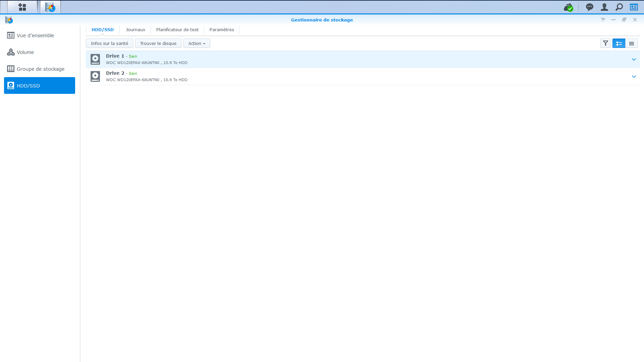Click the Storage Manager window title icon
Screen dimensions: 644x362
pyautogui.click(x=9, y=20)
